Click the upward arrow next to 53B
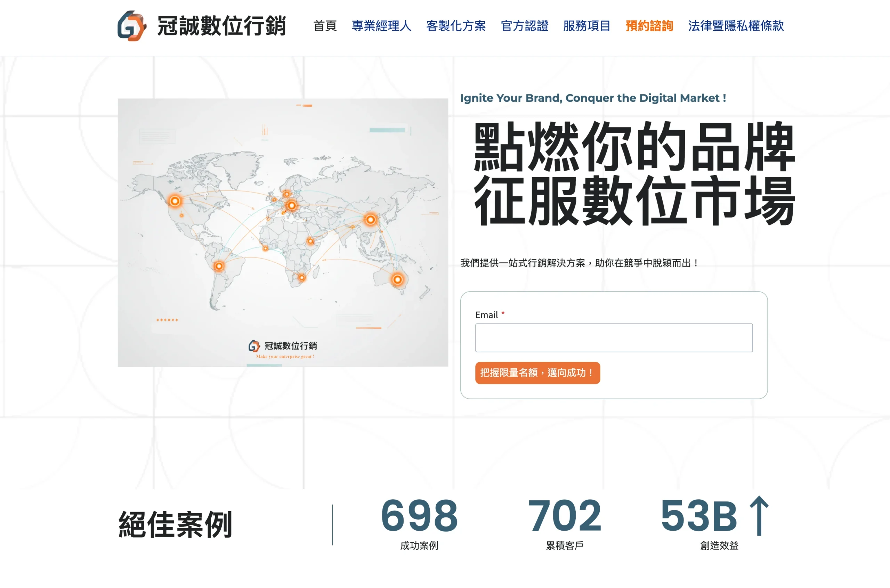 tap(759, 516)
